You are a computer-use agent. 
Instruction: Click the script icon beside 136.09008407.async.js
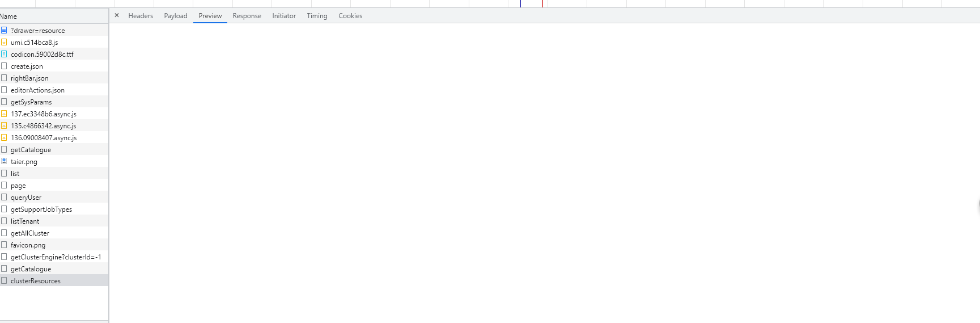[4, 137]
